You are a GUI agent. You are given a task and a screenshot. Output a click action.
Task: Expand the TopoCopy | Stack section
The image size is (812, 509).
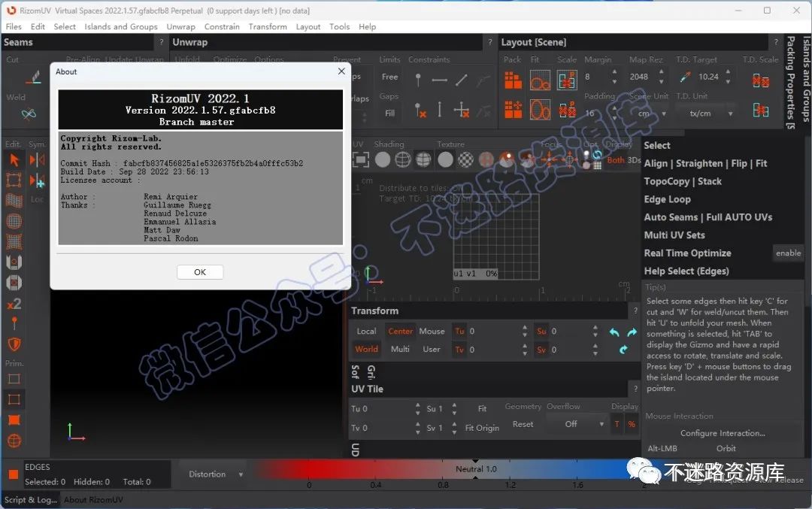[x=682, y=182]
